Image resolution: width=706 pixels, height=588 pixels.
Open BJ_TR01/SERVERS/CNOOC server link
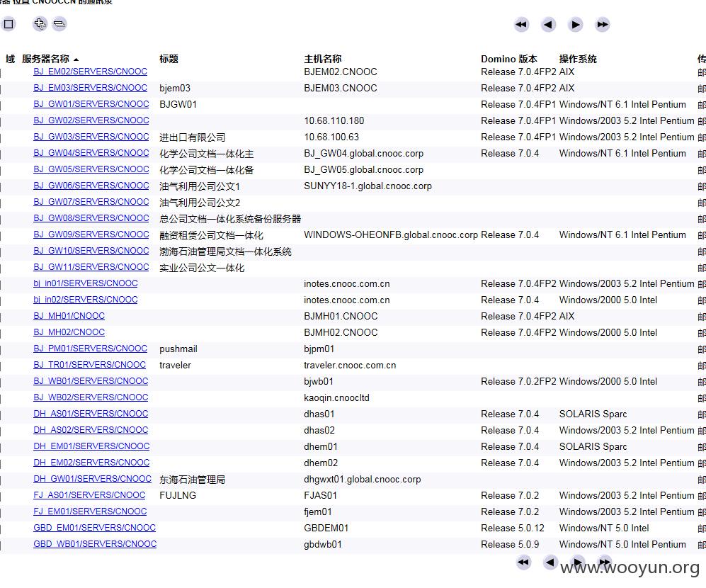pyautogui.click(x=90, y=365)
